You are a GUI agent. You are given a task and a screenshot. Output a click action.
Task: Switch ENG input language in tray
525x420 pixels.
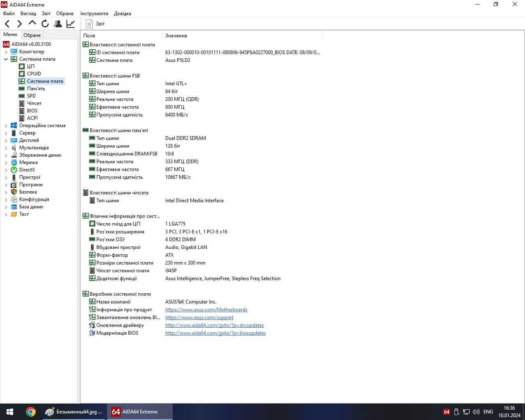(488, 412)
